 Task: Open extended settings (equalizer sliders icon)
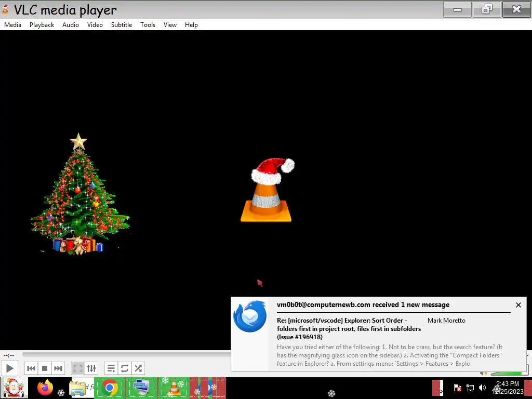pos(91,368)
